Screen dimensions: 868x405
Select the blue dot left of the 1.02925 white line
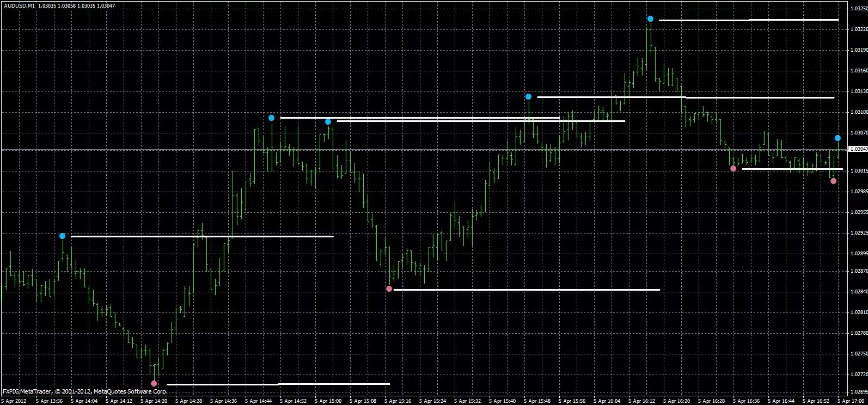click(x=62, y=236)
